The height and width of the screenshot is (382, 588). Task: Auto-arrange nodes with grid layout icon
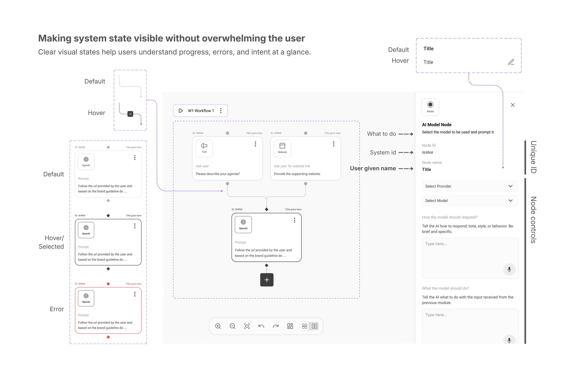[x=290, y=326]
